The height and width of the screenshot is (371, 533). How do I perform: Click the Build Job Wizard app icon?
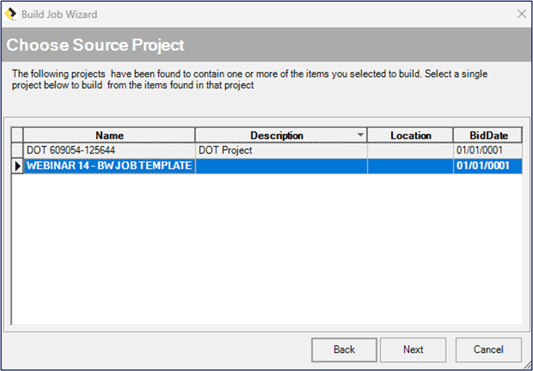coord(11,14)
